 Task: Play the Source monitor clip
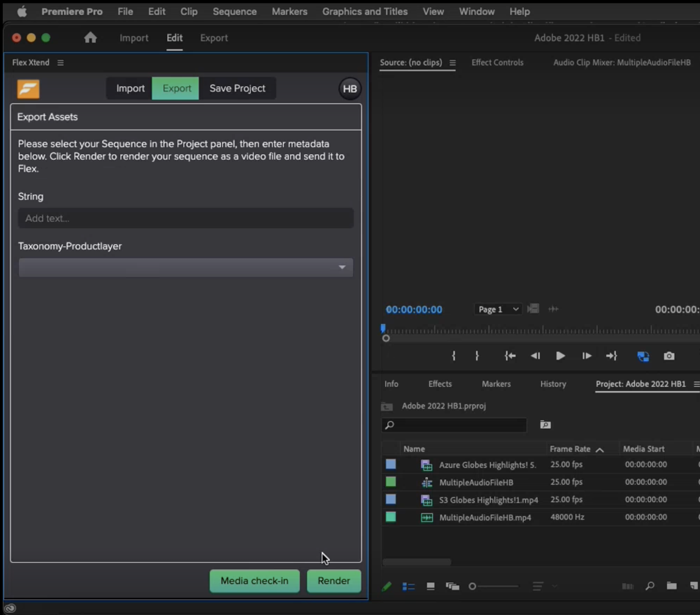560,356
